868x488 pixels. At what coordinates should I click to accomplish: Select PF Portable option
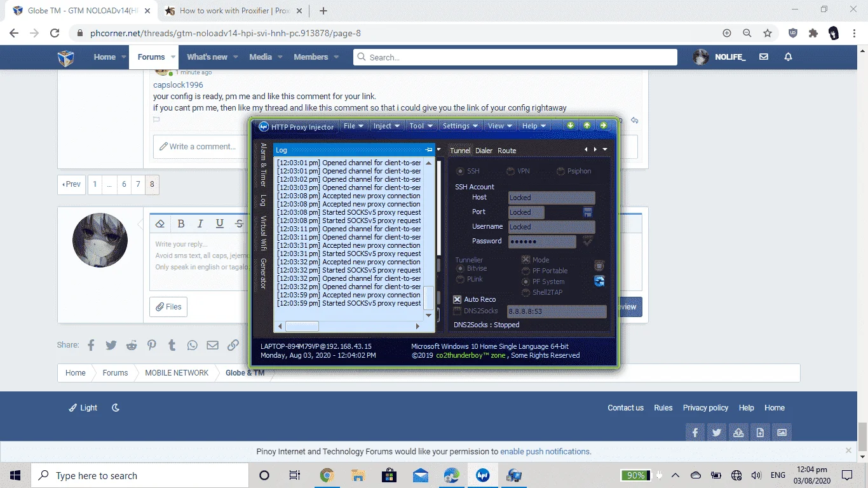click(x=526, y=271)
